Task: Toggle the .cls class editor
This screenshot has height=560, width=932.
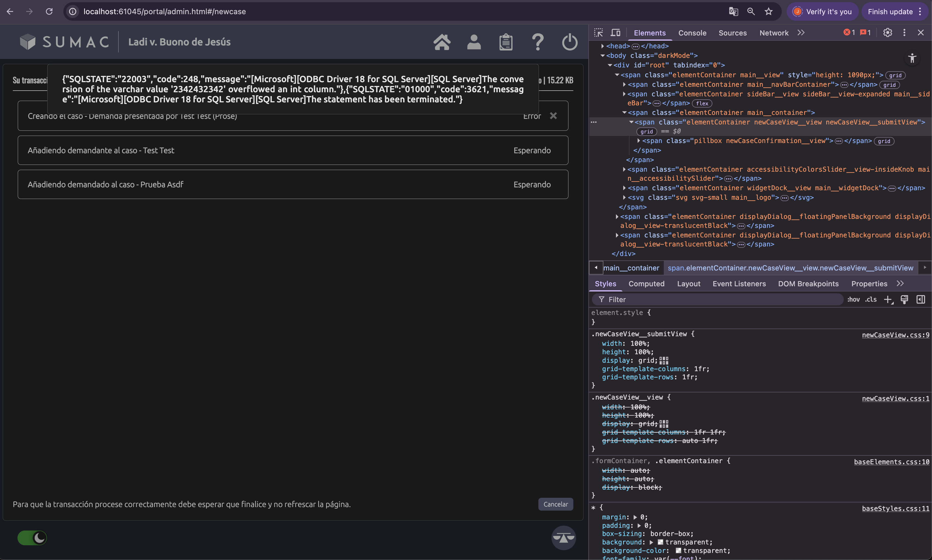Action: (x=871, y=299)
